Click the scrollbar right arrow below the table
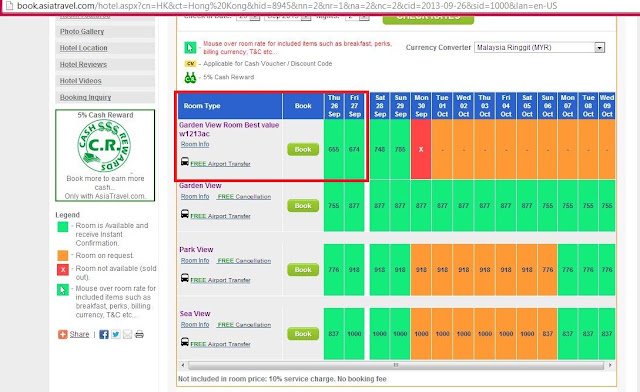 tap(610, 365)
